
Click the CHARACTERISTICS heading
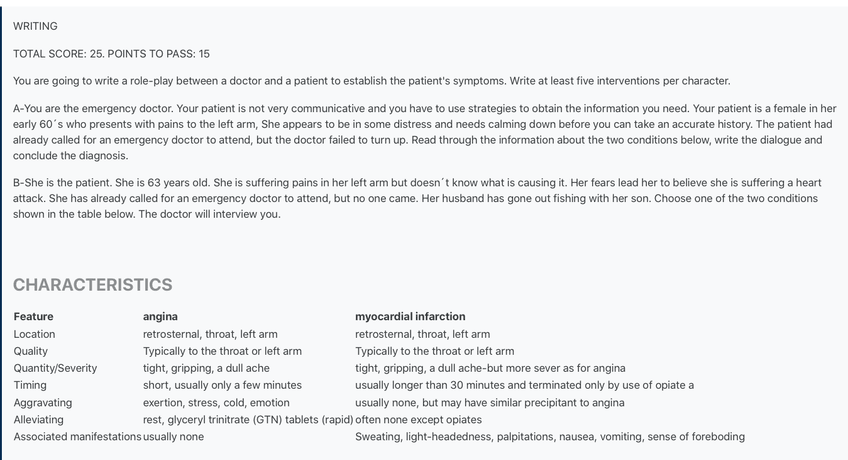pos(93,285)
